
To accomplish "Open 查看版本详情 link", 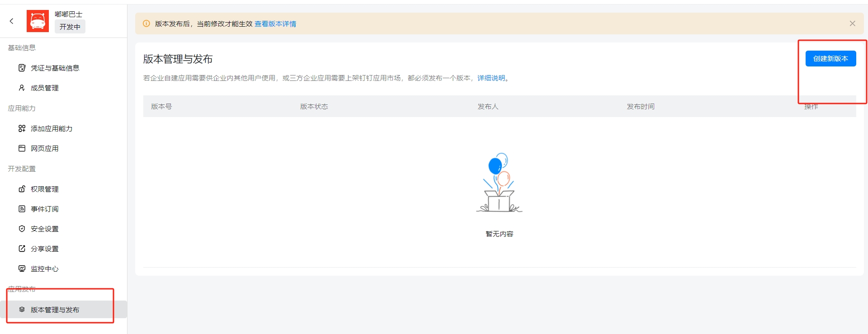I will 275,24.
